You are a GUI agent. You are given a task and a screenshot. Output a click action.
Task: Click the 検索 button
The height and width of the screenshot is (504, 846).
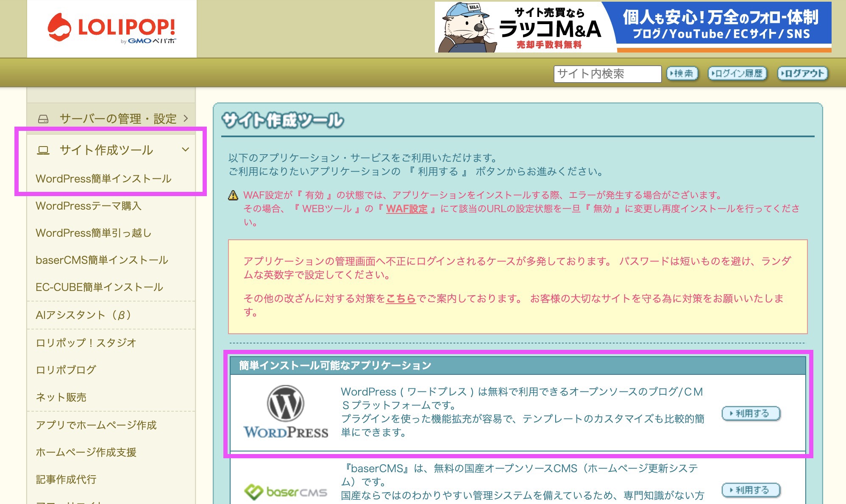coord(682,74)
